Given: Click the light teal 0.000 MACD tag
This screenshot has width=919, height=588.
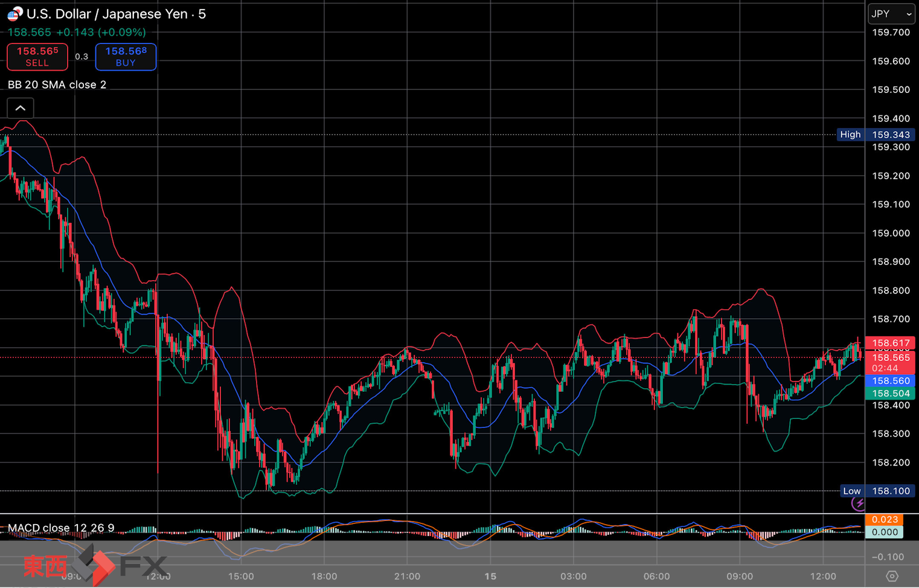Looking at the screenshot, I should point(885,532).
